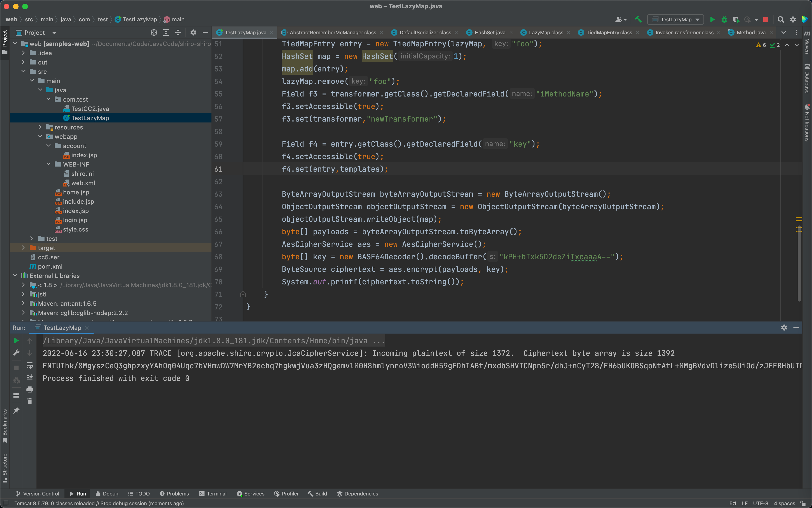Switch to LazyMap.class editor tab
The image size is (812, 508).
pyautogui.click(x=546, y=32)
